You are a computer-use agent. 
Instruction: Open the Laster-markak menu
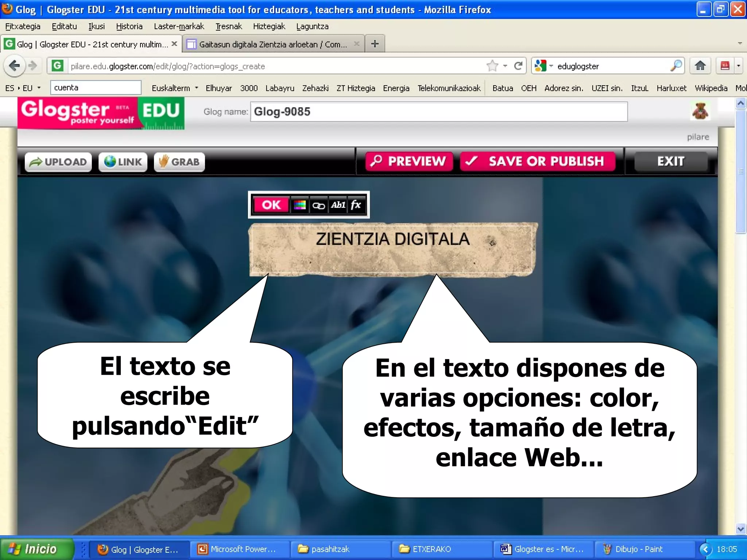click(179, 26)
